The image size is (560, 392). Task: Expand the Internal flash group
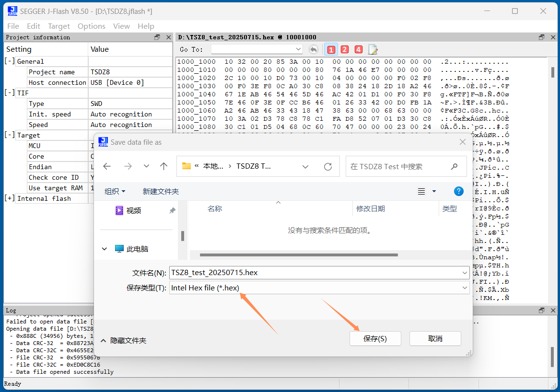(10, 198)
